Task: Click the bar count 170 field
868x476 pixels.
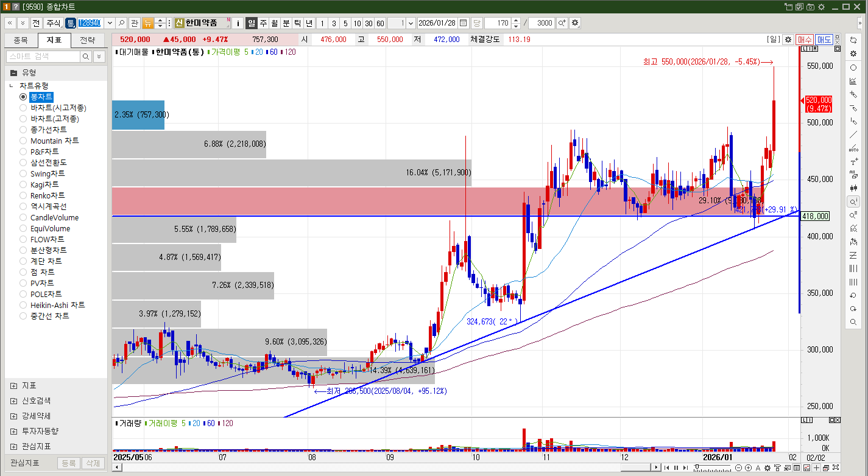Action: (498, 23)
